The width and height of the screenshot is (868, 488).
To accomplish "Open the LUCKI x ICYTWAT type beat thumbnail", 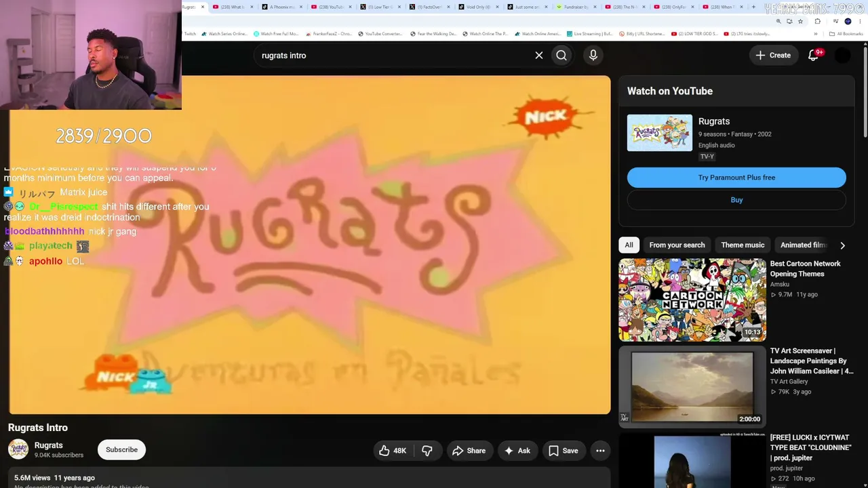I will coord(692,460).
